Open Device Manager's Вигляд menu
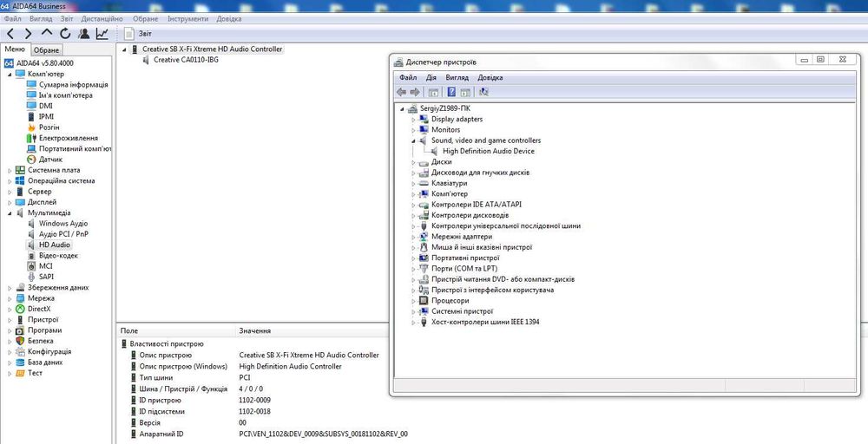 pyautogui.click(x=457, y=77)
